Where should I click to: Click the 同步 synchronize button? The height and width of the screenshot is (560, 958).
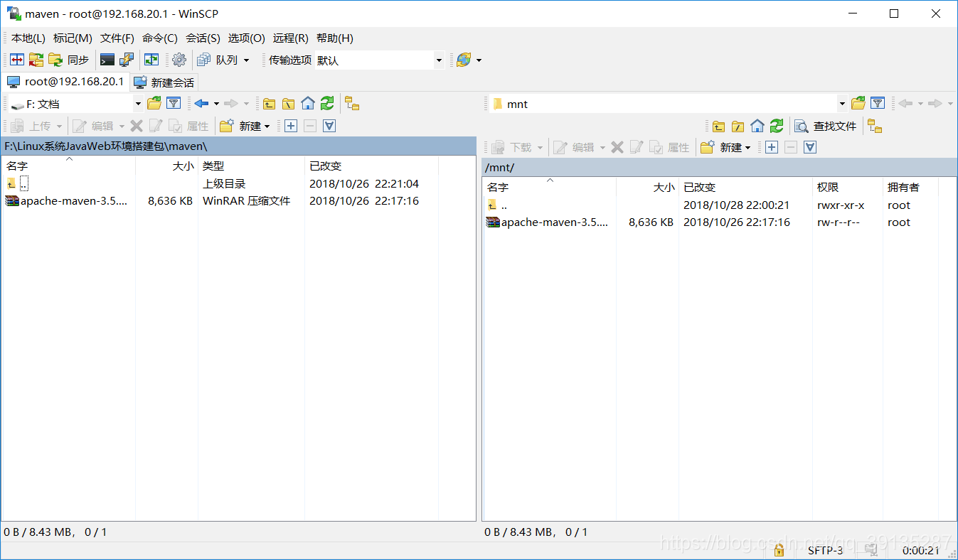pos(70,60)
